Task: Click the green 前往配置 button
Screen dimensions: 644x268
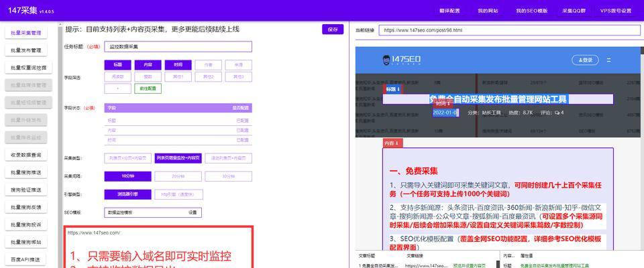Action: [148, 88]
